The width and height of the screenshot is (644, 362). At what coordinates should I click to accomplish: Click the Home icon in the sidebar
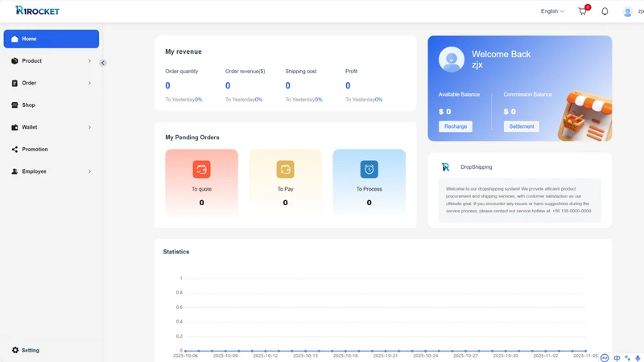[x=14, y=39]
